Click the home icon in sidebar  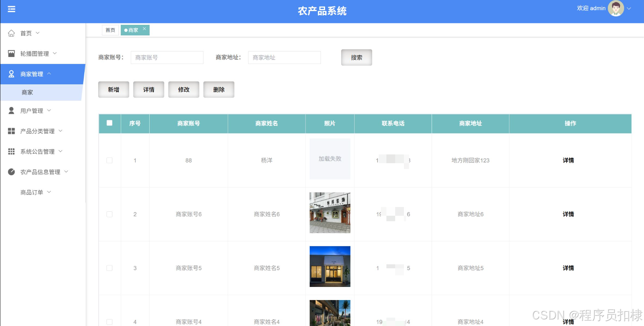click(11, 33)
